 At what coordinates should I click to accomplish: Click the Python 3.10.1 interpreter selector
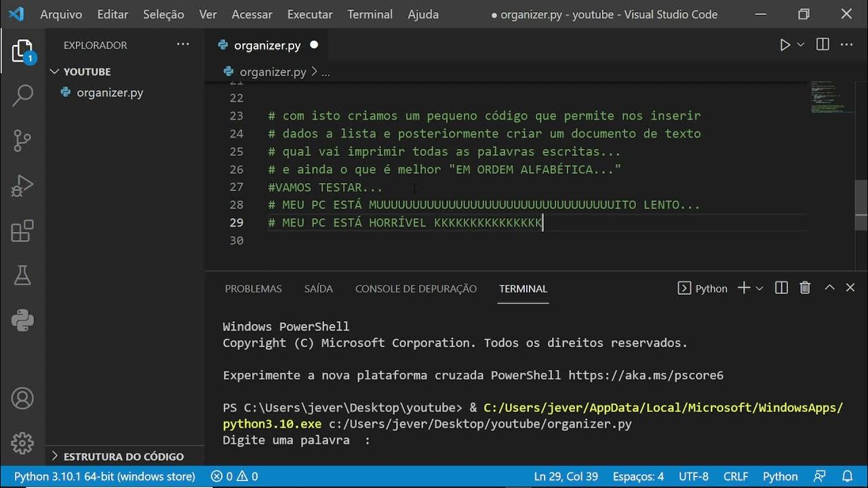(x=104, y=476)
